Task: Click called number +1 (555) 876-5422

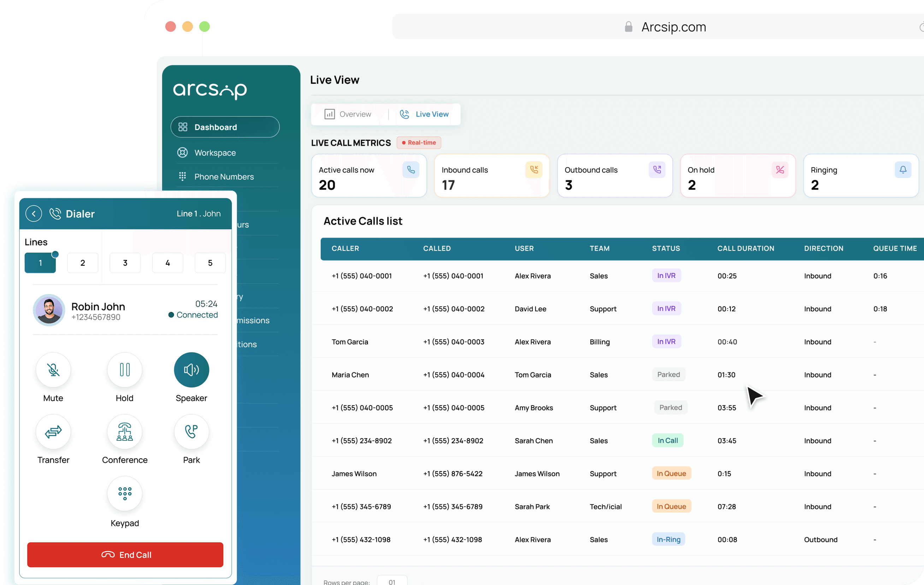Action: [x=452, y=474]
